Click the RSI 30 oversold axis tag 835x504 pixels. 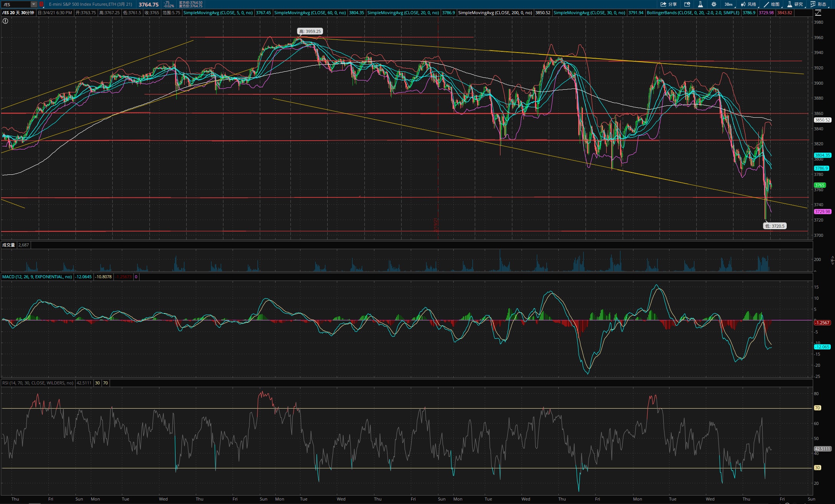click(x=817, y=468)
